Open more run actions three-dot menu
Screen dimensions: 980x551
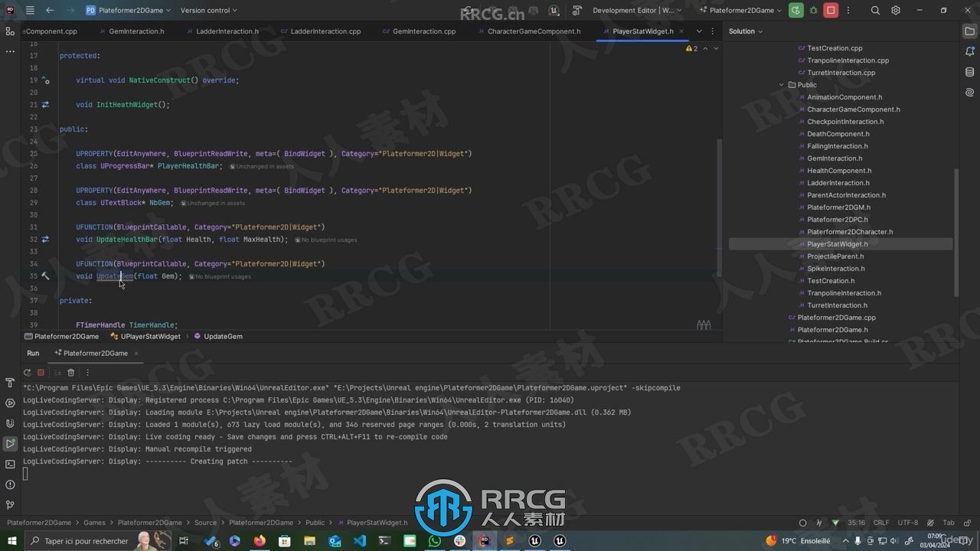[848, 10]
